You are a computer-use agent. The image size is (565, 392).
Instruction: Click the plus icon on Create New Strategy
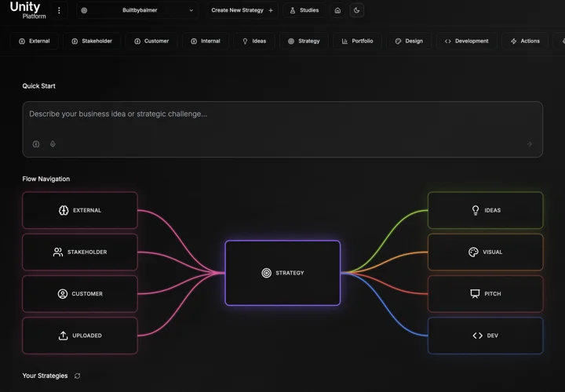coord(271,10)
